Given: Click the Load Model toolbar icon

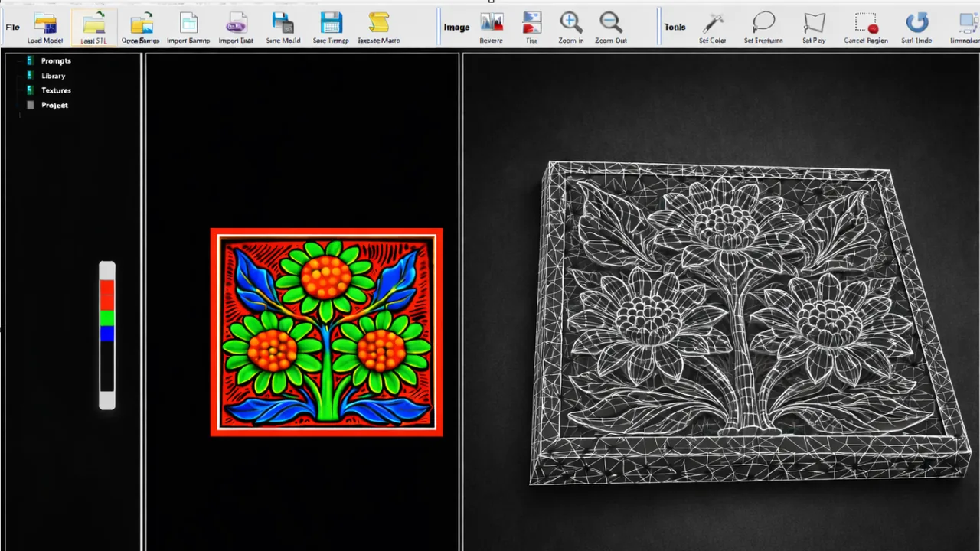Looking at the screenshot, I should tap(45, 24).
